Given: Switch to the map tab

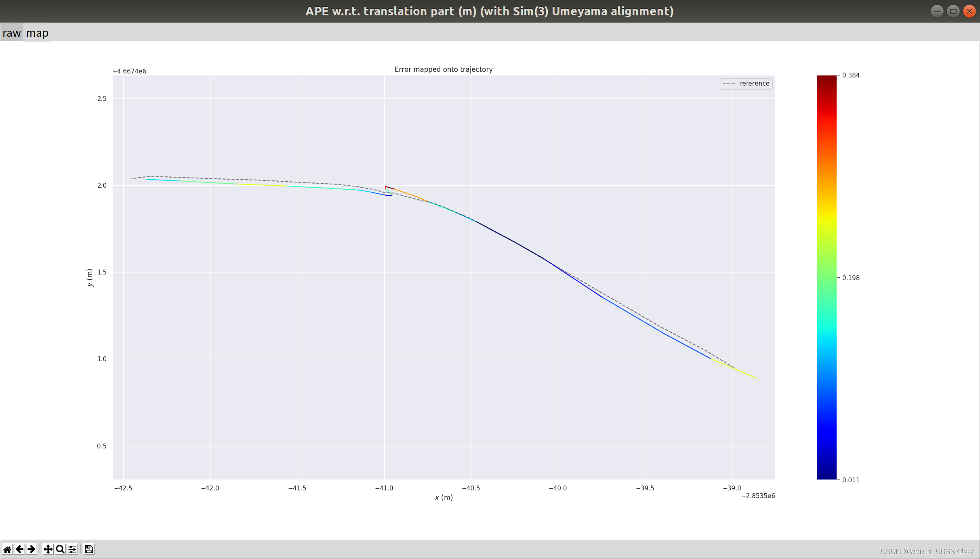Looking at the screenshot, I should (x=37, y=33).
